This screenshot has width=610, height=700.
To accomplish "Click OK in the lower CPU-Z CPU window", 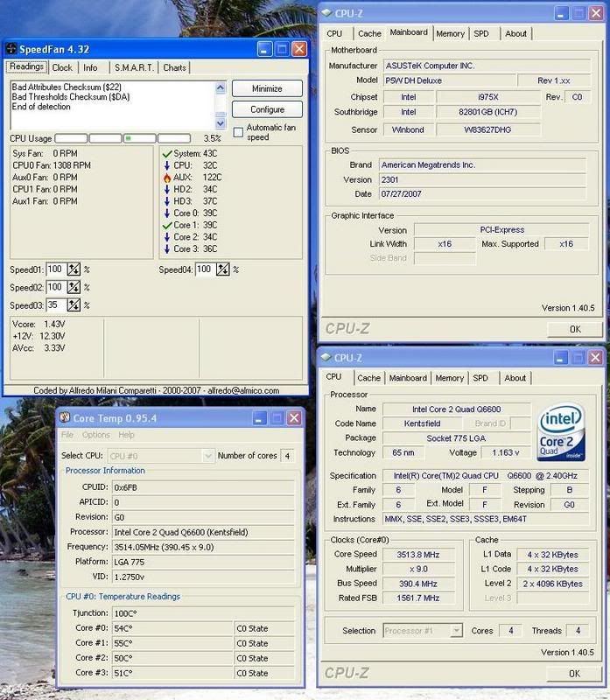I will point(574,673).
